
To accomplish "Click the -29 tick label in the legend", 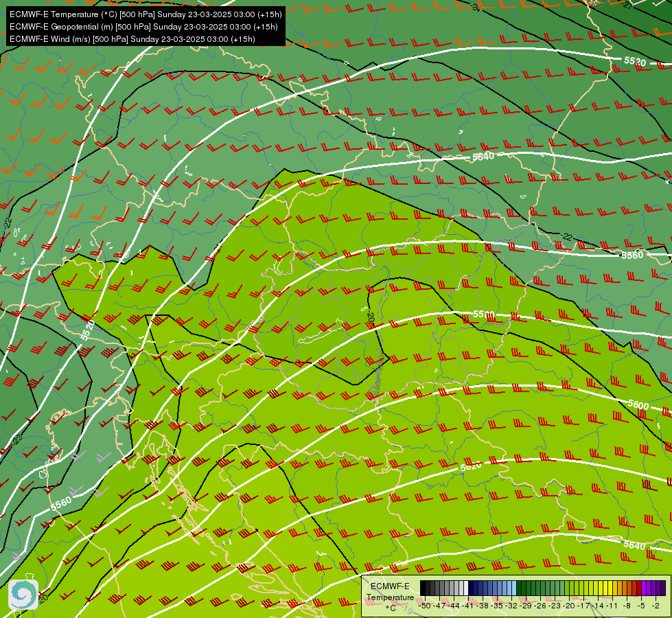I will click(x=526, y=606).
